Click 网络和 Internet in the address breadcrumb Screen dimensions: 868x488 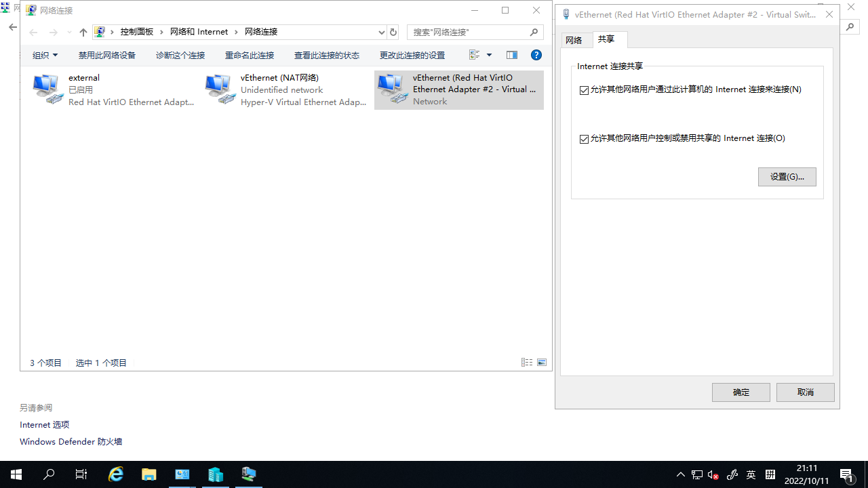coord(199,32)
